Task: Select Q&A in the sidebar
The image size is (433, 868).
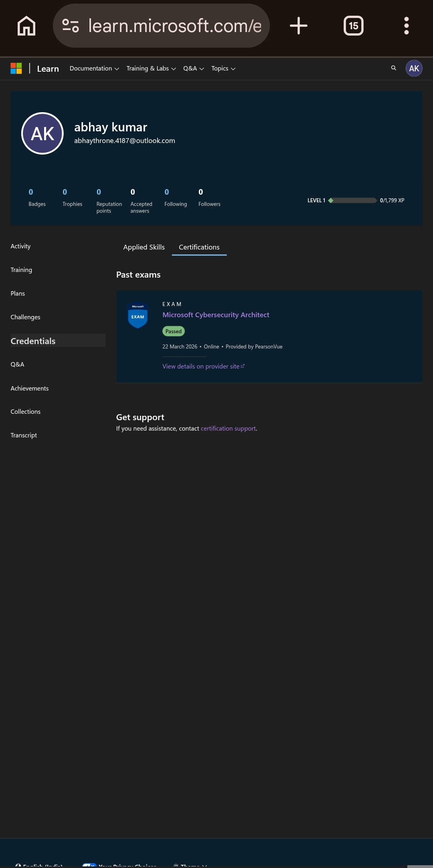Action: tap(17, 365)
